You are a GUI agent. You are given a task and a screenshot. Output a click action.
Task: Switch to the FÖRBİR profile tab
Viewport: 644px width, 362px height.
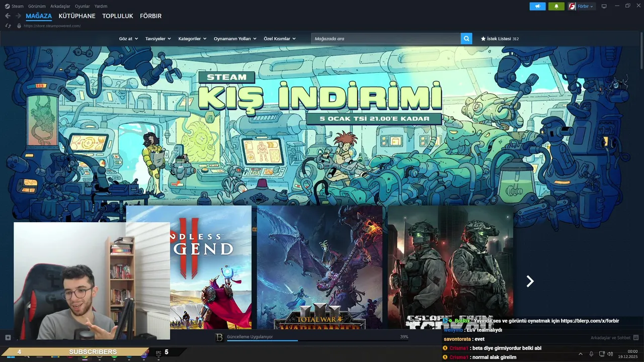click(x=151, y=16)
